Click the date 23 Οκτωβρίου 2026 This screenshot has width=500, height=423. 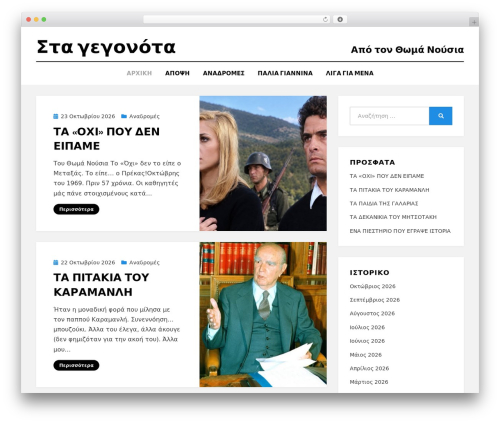click(x=88, y=116)
